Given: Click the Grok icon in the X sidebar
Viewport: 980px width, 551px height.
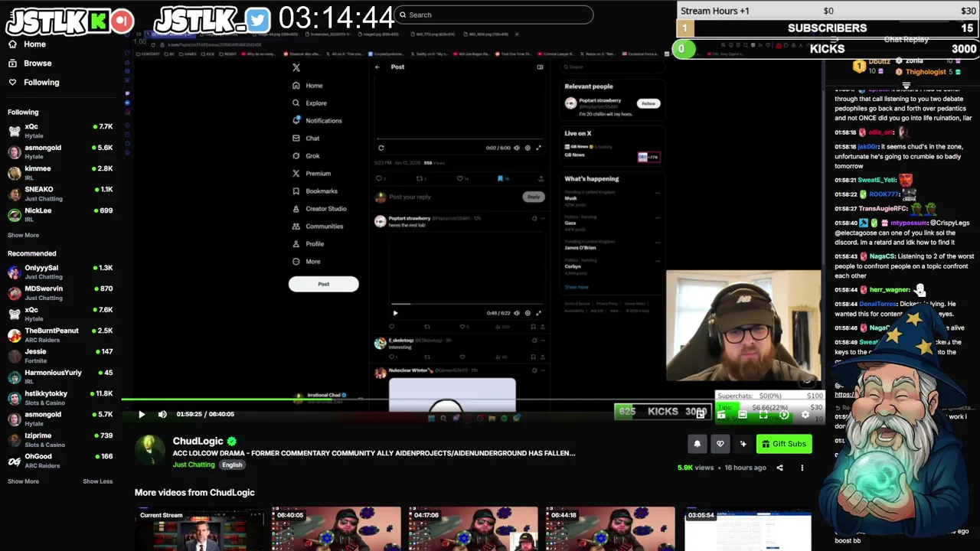Looking at the screenshot, I should (296, 155).
